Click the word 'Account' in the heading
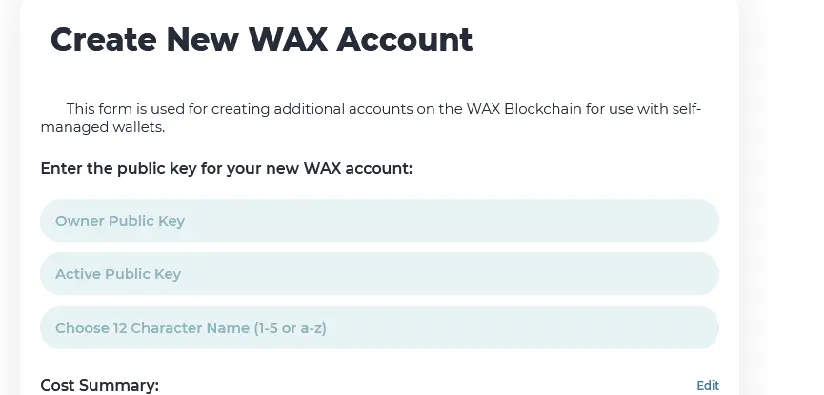Screen dimensions: 824x395 coord(405,40)
